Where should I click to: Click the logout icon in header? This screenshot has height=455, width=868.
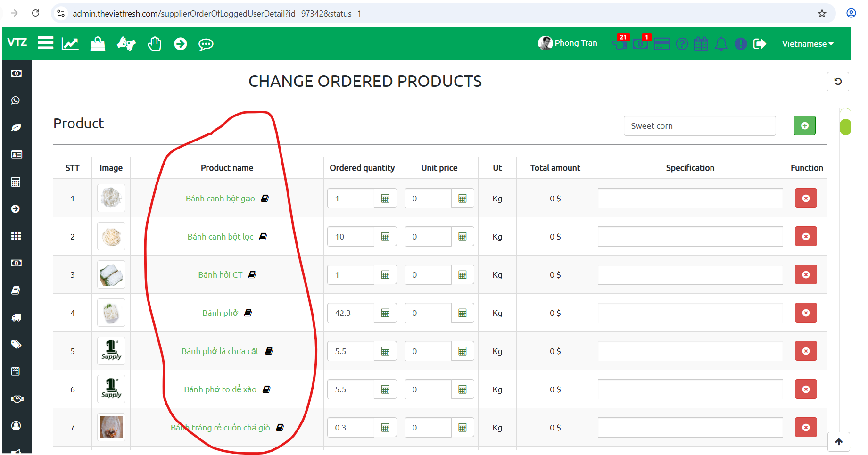click(x=760, y=44)
